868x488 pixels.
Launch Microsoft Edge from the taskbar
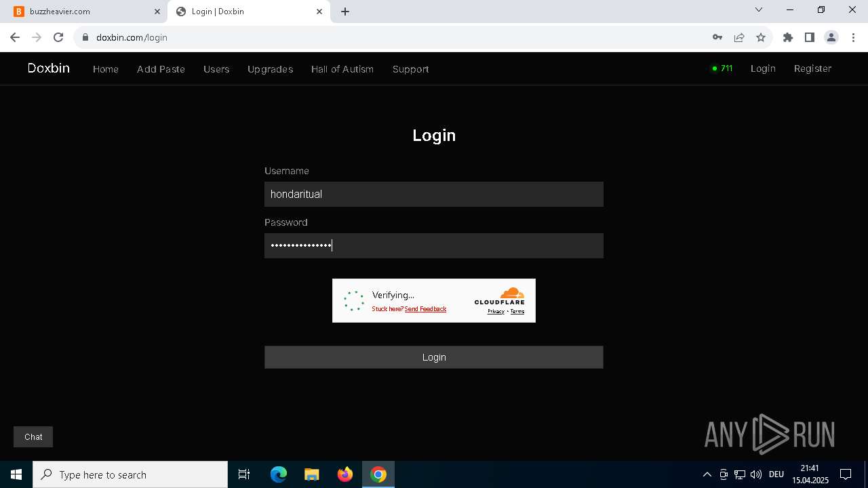279,474
